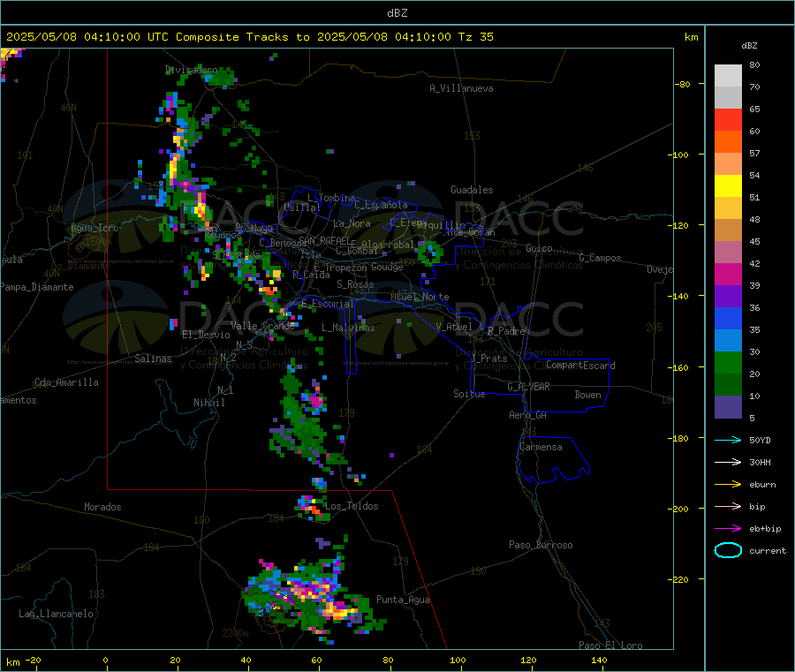Click the cyan 50YD arrow legend icon
The image size is (795, 672).
pos(728,440)
